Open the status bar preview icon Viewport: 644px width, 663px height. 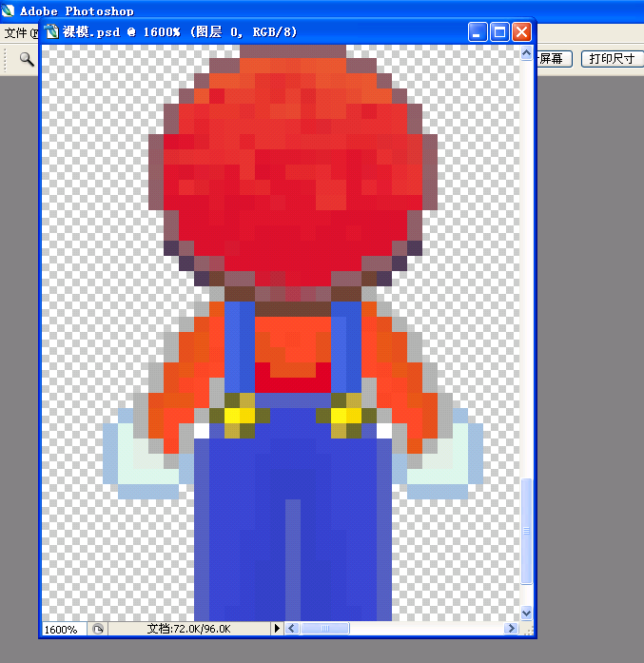coord(98,629)
